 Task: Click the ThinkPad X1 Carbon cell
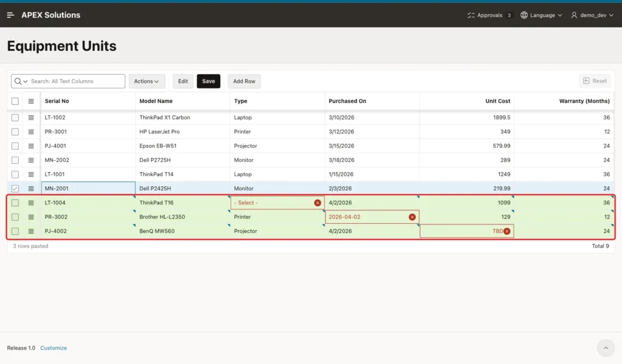click(182, 118)
